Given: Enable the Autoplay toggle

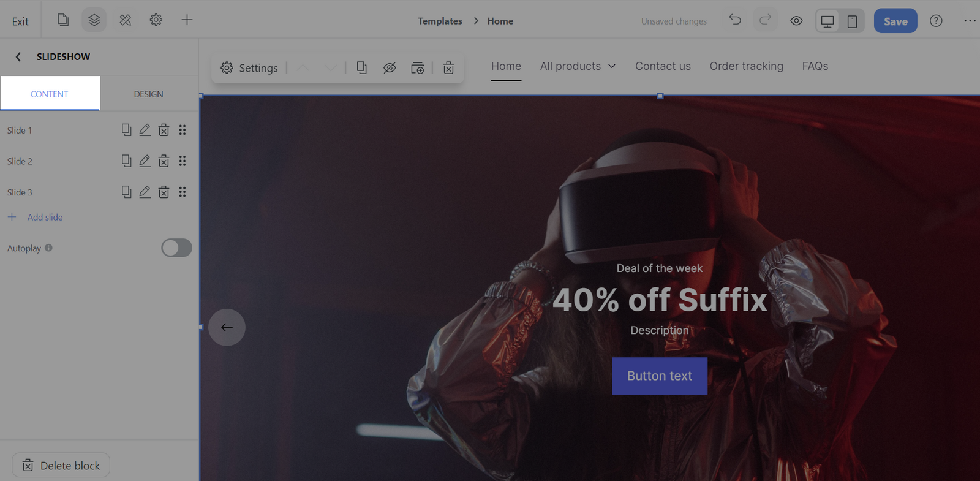Looking at the screenshot, I should [x=176, y=248].
